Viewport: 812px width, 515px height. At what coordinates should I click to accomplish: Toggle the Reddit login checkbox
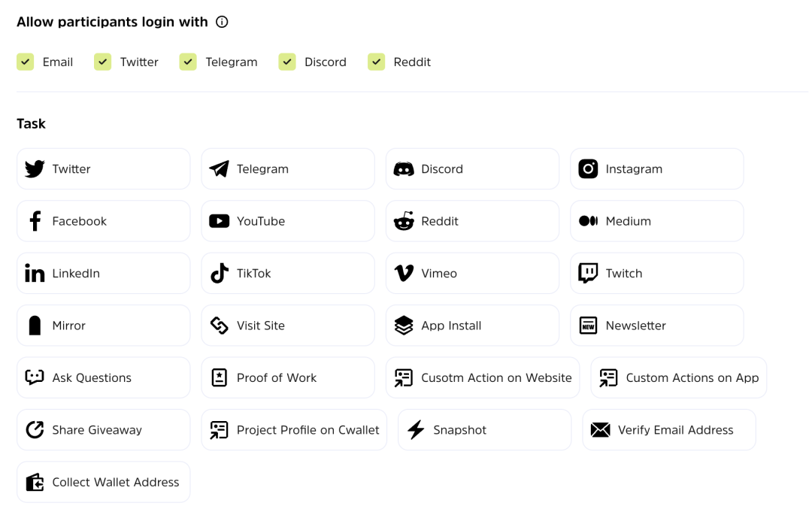(x=377, y=62)
